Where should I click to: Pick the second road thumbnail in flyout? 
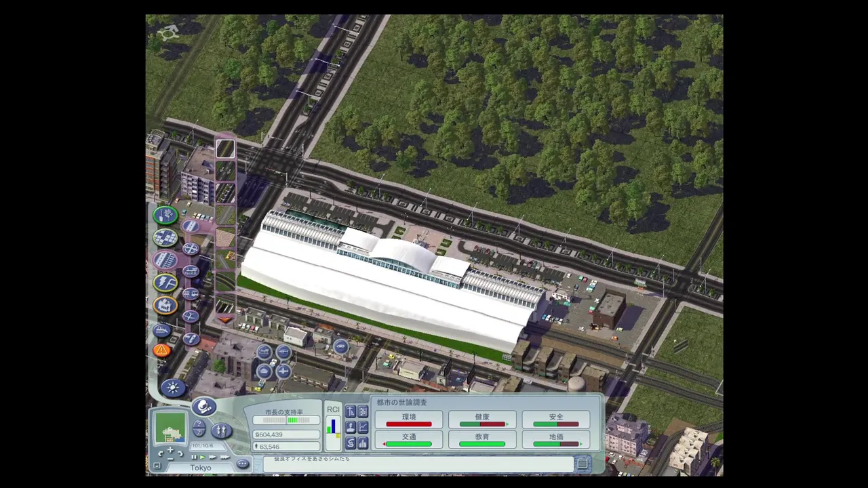click(225, 171)
